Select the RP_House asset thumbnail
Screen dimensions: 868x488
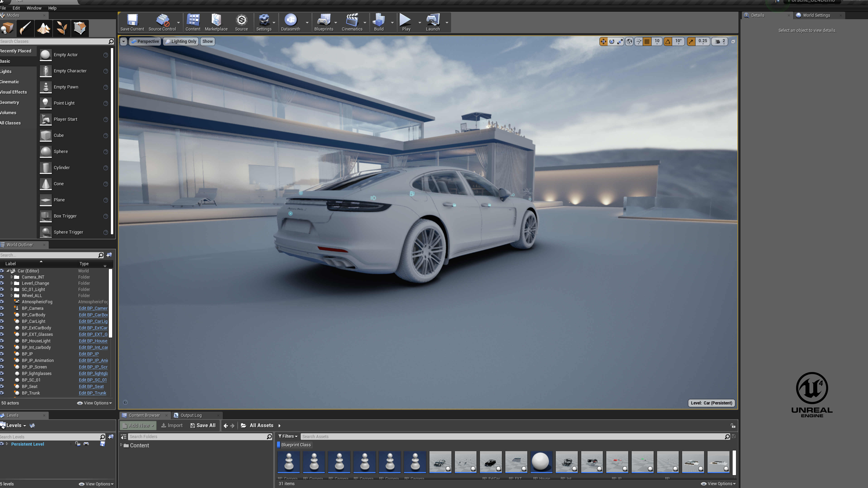pos(541,462)
